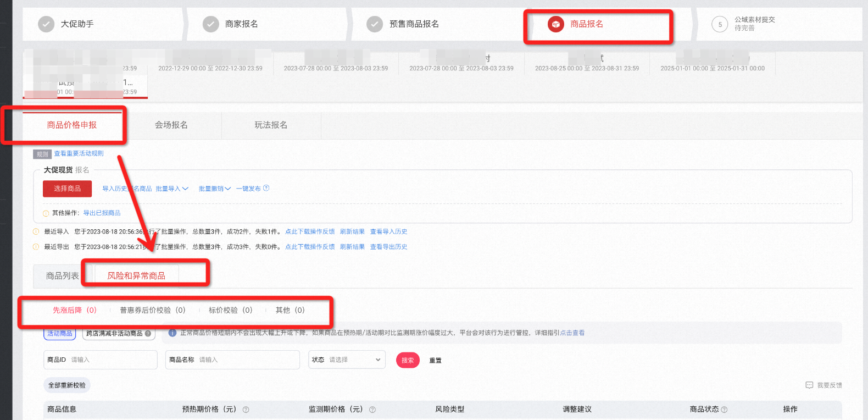Click 刷新结果 in 最近导出 row
Viewport: 868px width, 420px height.
[x=352, y=247]
